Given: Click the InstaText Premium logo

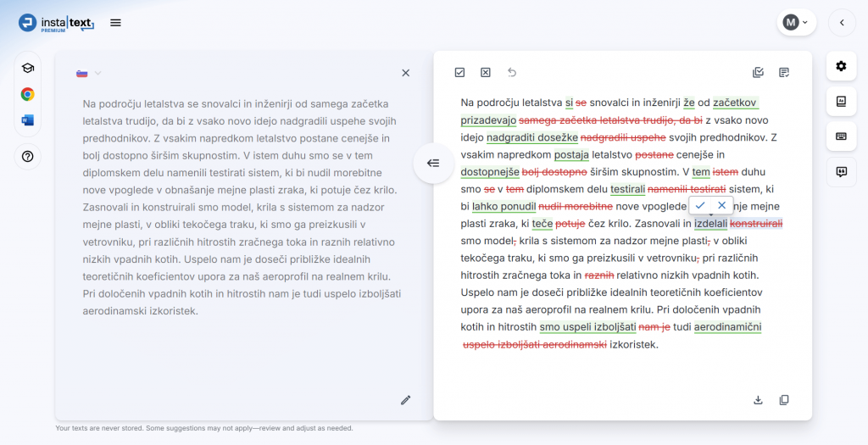Looking at the screenshot, I should tap(56, 23).
